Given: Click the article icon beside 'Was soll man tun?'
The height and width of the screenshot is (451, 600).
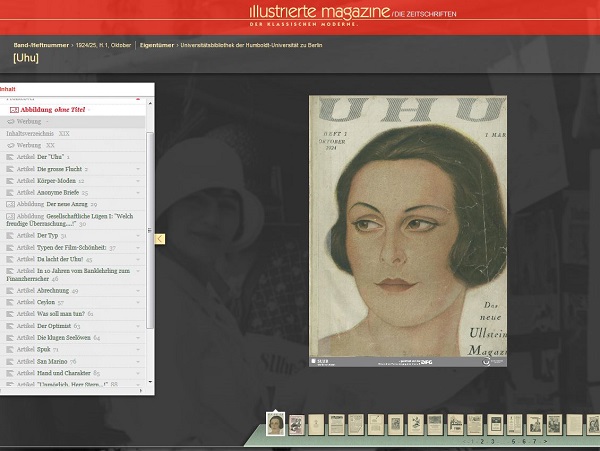Looking at the screenshot, I should [10, 314].
